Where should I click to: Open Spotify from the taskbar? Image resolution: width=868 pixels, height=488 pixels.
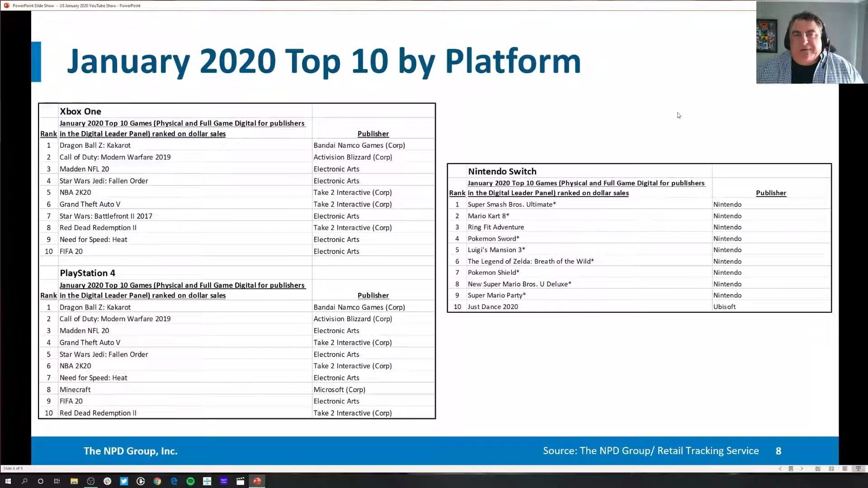coord(190,481)
